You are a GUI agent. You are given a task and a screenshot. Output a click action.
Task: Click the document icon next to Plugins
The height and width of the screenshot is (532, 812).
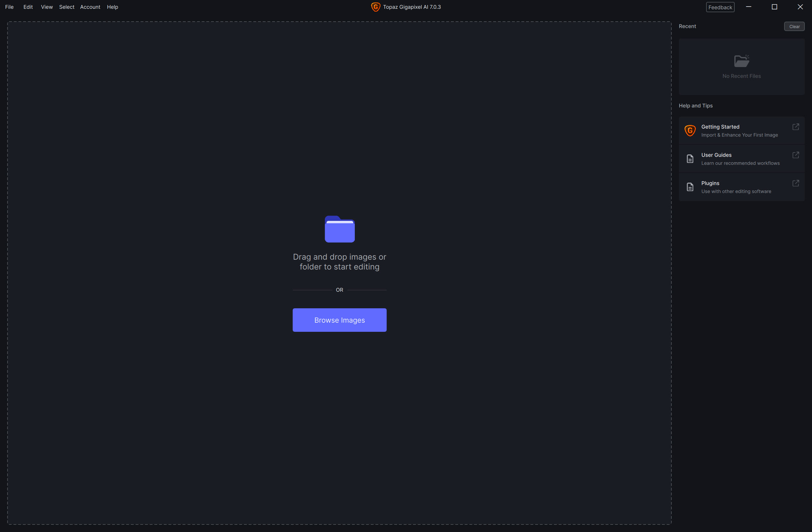(690, 187)
